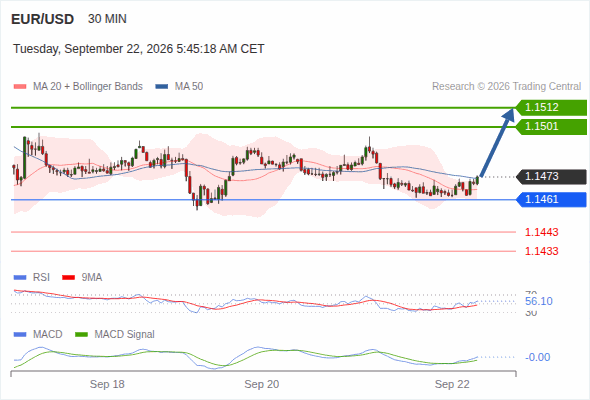The height and width of the screenshot is (400, 590).
Task: Click the blue MACD legend swatch
Action: [x=20, y=335]
